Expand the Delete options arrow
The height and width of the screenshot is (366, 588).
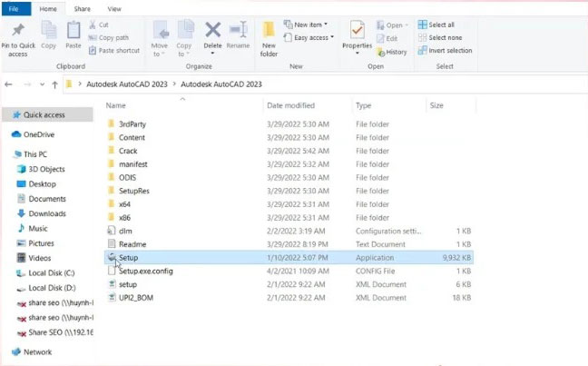212,54
